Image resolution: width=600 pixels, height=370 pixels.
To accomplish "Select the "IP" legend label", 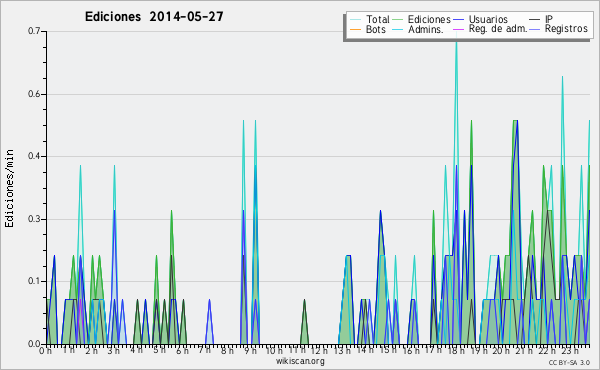I will click(549, 19).
